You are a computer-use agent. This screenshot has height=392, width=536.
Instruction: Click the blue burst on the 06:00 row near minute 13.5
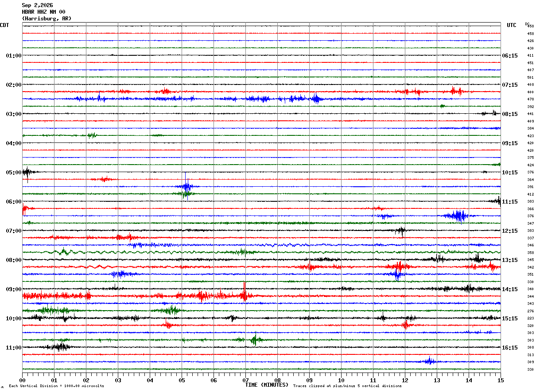[x=458, y=215]
